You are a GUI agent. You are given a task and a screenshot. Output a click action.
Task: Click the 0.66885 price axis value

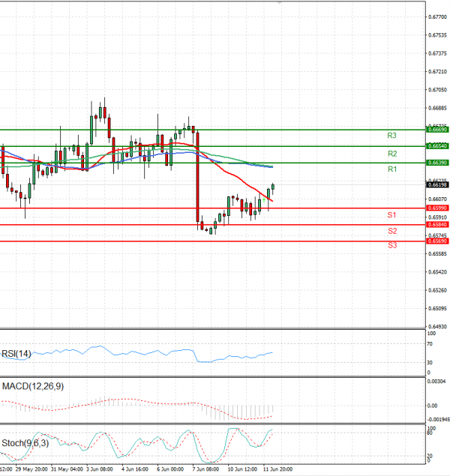click(437, 108)
